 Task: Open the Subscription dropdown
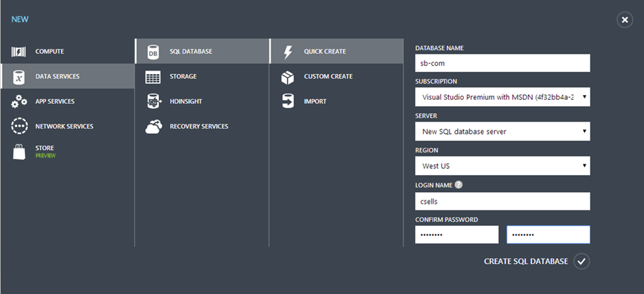tap(503, 97)
